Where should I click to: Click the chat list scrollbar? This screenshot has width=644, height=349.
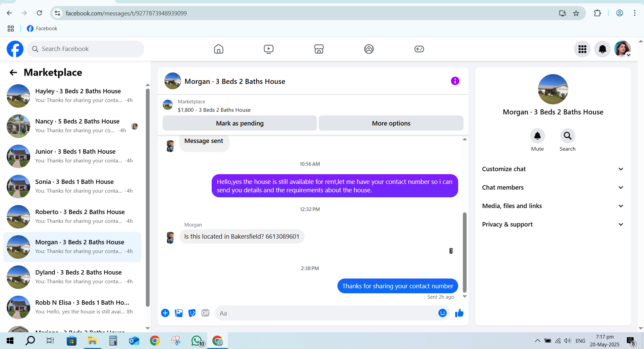[148, 197]
